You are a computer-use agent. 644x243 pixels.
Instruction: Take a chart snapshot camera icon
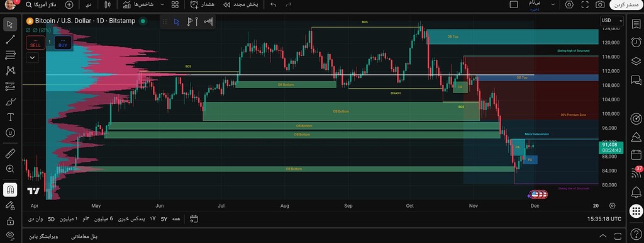point(600,4)
